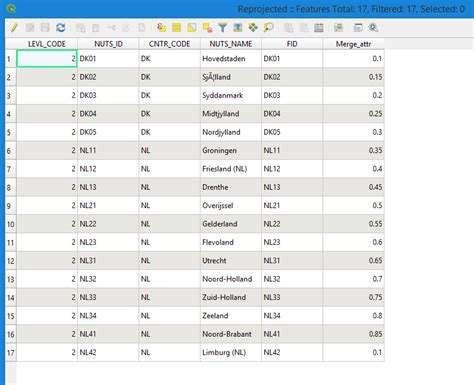Click the copy selected rows icon
474x385 pixels.
coord(126,28)
